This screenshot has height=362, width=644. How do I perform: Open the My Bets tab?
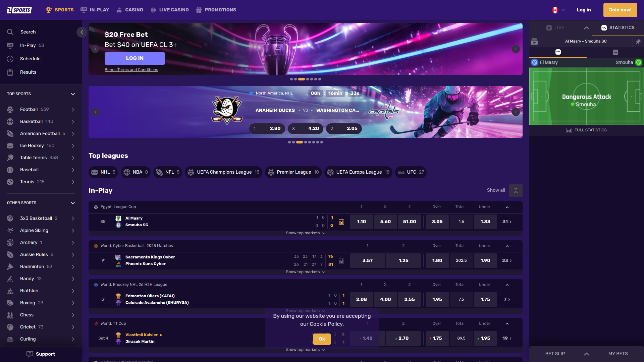coord(618,354)
